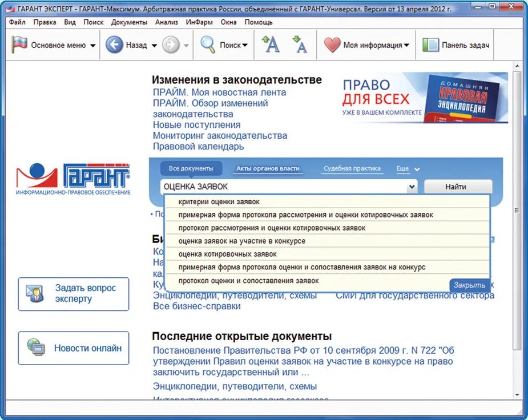This screenshot has height=420, width=528.
Task: Open Мониторинг законодательства link
Action: point(220,136)
